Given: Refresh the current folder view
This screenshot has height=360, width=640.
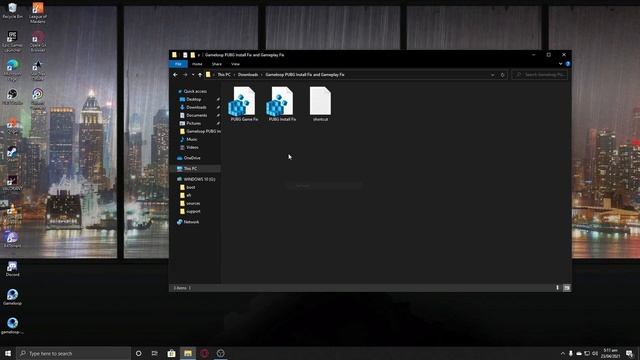Looking at the screenshot, I should [x=502, y=75].
